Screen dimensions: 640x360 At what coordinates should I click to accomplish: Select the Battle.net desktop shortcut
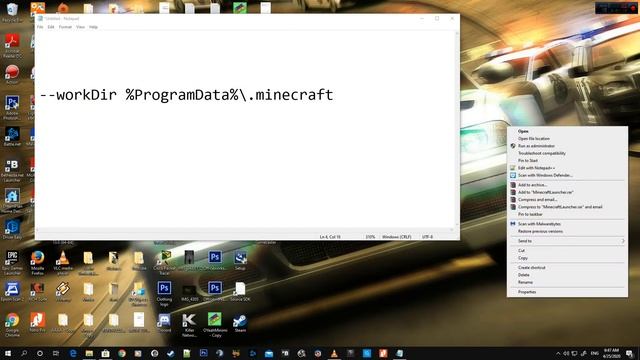pyautogui.click(x=12, y=137)
